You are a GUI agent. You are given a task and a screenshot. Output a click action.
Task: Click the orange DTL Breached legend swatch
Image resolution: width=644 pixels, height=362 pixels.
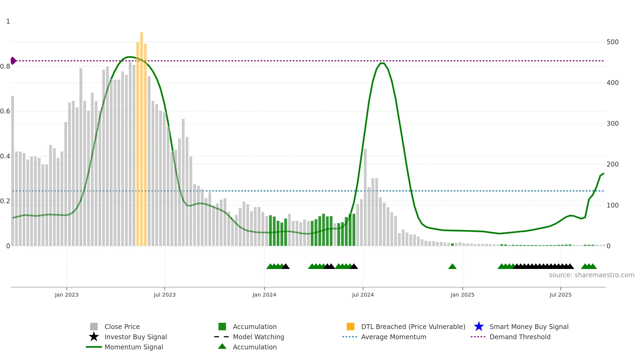tap(350, 326)
